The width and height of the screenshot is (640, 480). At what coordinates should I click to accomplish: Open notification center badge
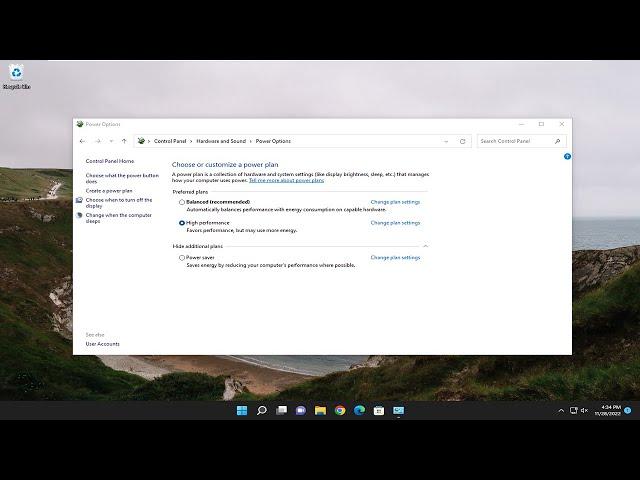click(628, 410)
